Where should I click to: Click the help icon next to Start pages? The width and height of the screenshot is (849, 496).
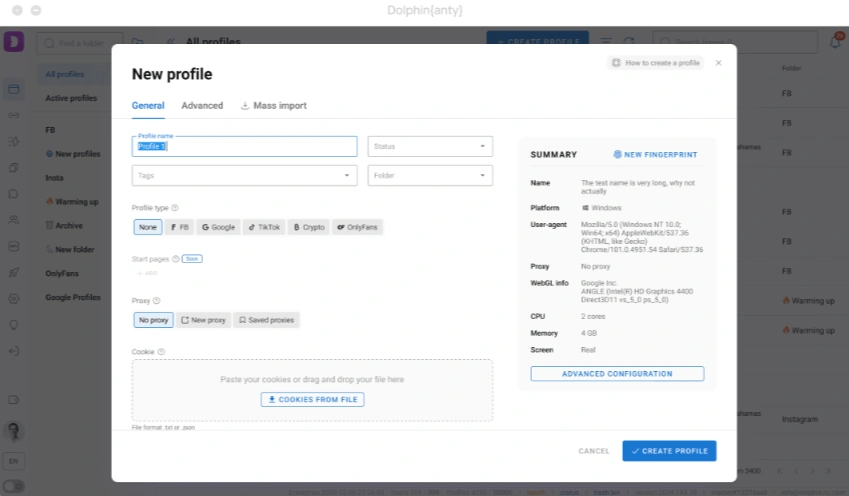(175, 259)
